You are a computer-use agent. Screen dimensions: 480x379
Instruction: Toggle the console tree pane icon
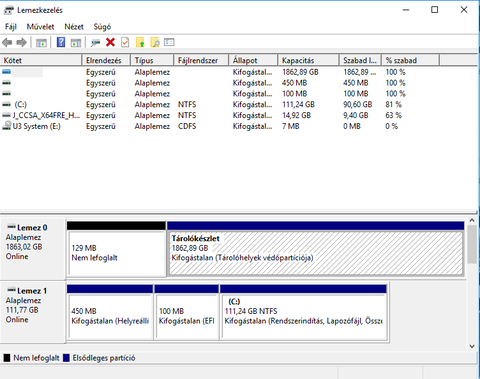[x=41, y=43]
